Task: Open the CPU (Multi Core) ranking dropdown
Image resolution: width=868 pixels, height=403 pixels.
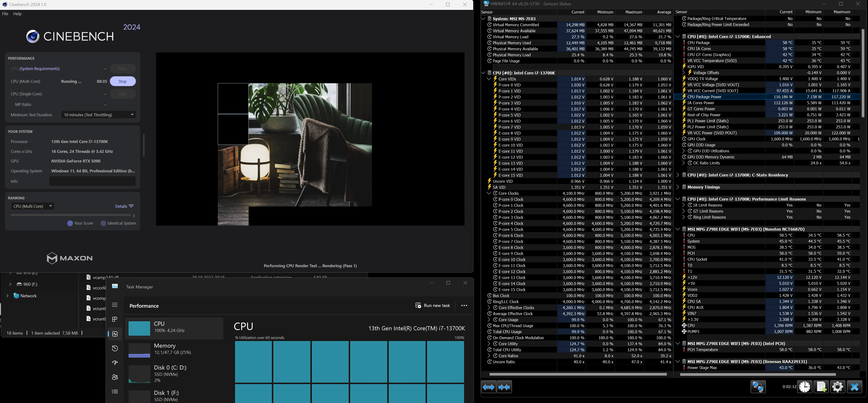Action: coord(32,206)
